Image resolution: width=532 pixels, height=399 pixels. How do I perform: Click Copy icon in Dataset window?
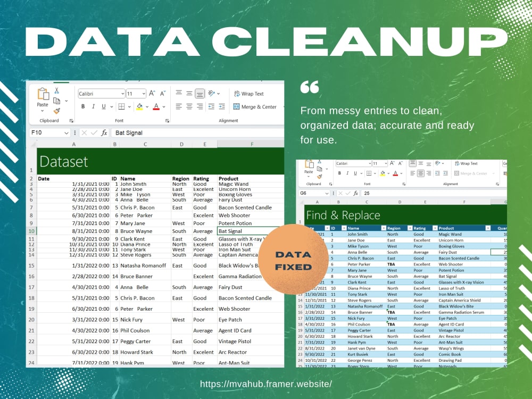pyautogui.click(x=57, y=101)
